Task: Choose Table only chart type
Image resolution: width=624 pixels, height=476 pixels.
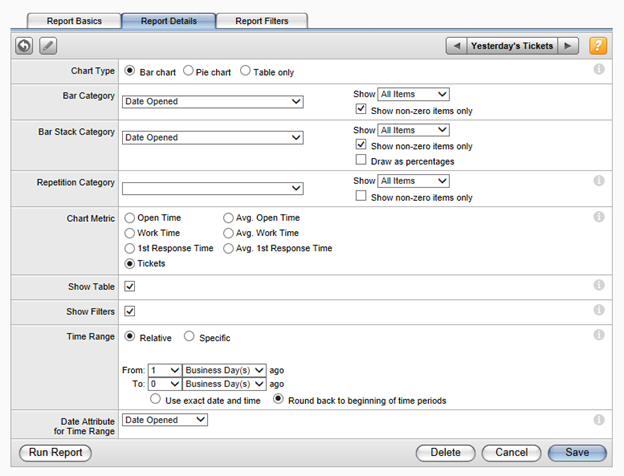Action: click(245, 71)
